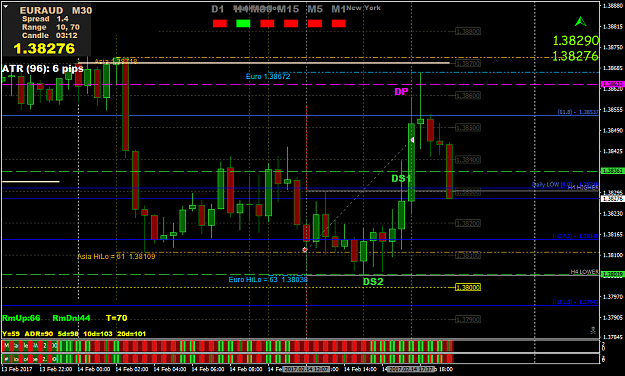Click the New York session label
Viewport: 625px width, 376px height.
(x=364, y=8)
